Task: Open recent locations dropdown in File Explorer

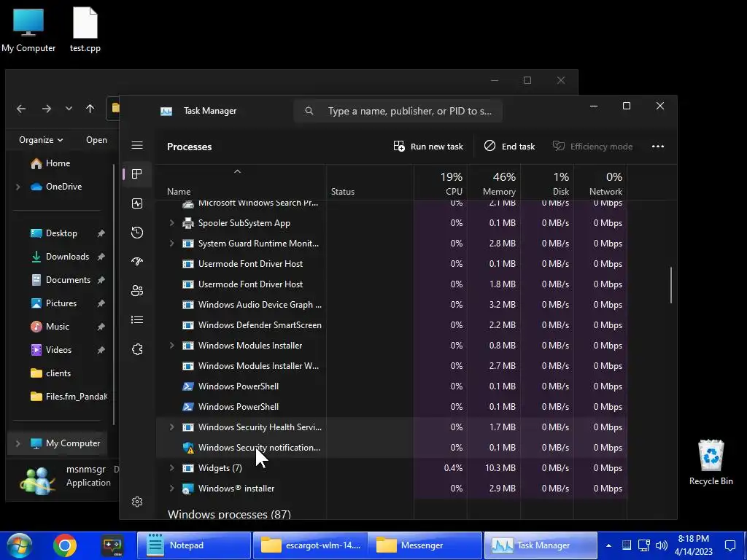Action: tap(69, 109)
